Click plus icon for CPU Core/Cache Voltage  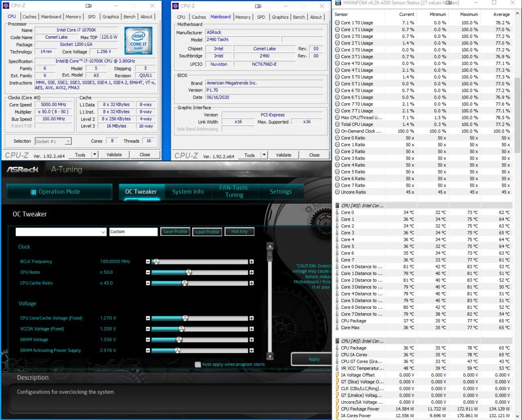[x=252, y=318]
